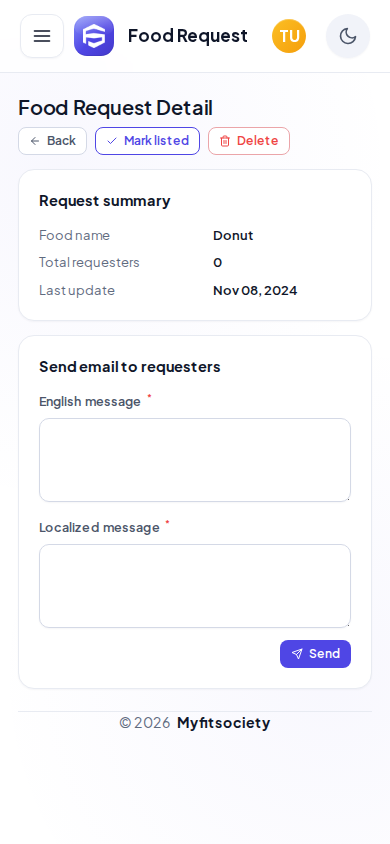The height and width of the screenshot is (844, 390).
Task: Toggle dark mode with moon icon
Action: [x=348, y=36]
